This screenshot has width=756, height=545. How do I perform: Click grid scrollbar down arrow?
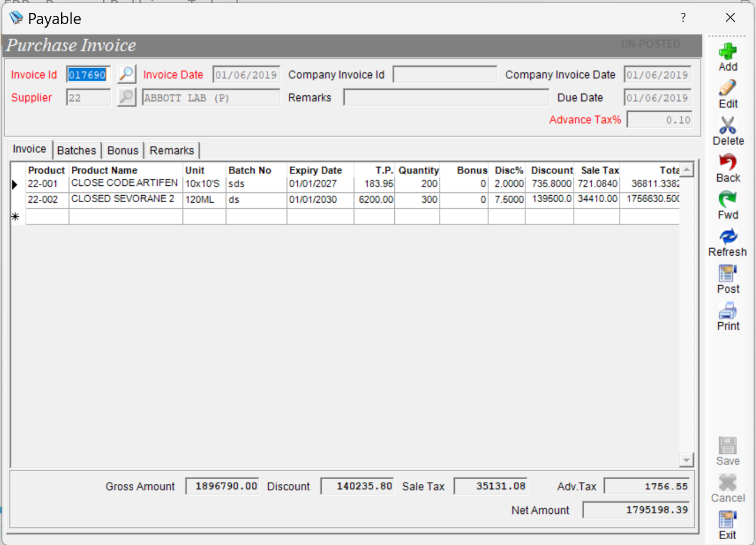pyautogui.click(x=687, y=459)
